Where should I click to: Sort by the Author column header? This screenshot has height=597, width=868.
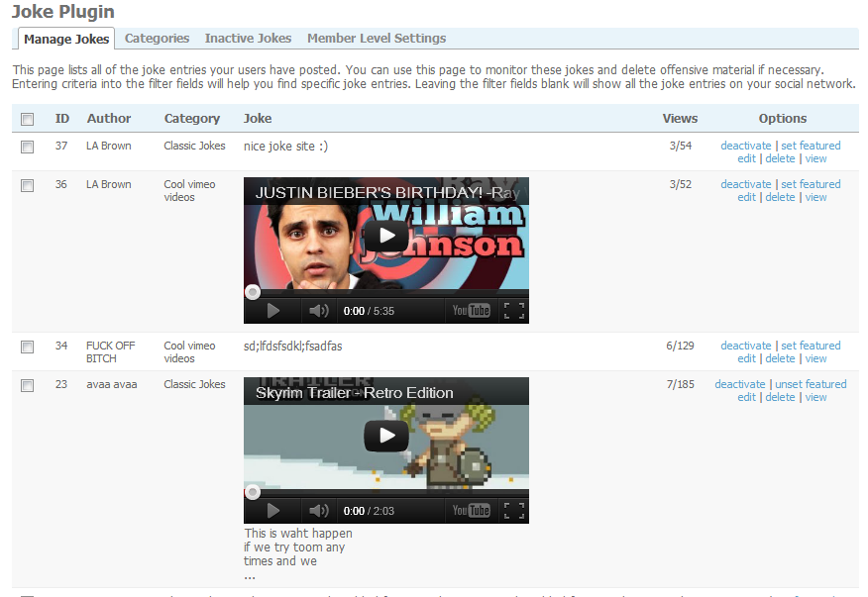109,119
